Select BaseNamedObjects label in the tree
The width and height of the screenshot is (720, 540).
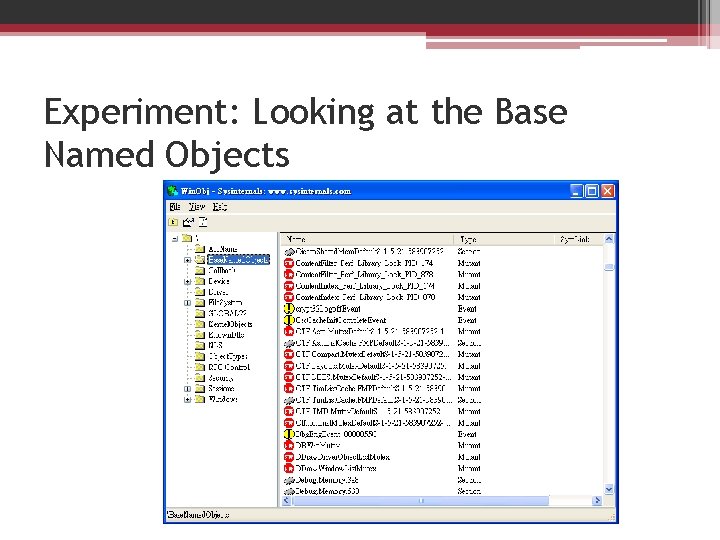[238, 260]
